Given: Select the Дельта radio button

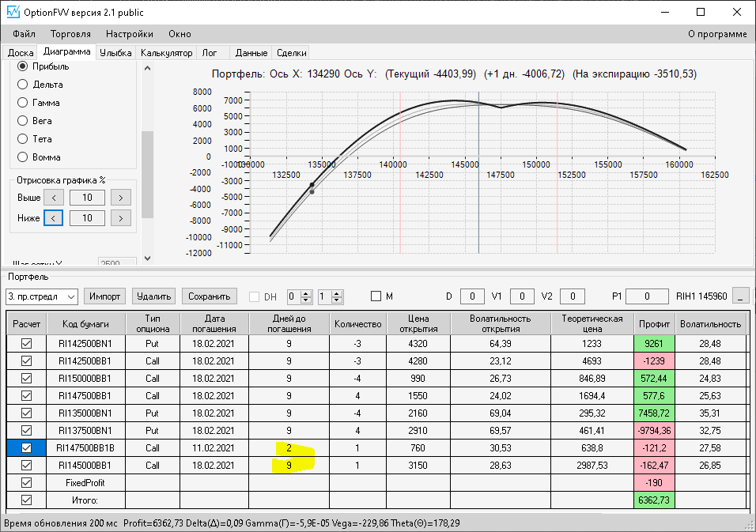Looking at the screenshot, I should pyautogui.click(x=22, y=85).
